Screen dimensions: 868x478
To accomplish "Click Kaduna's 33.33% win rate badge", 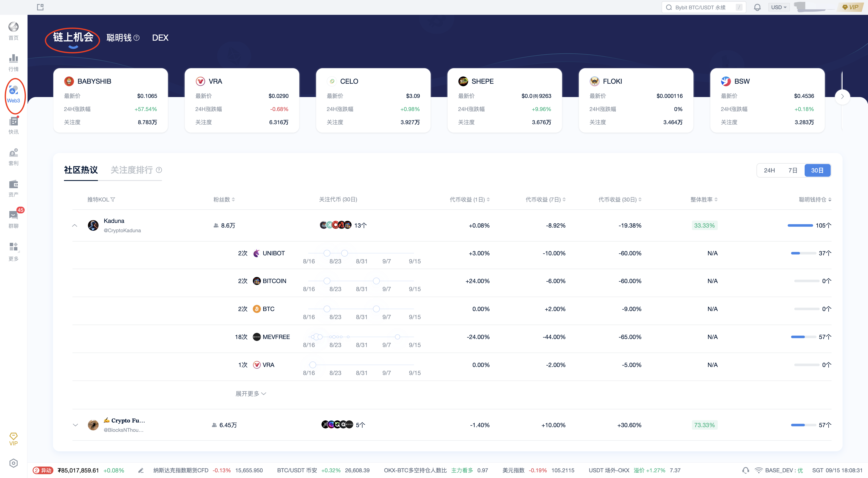I will tap(704, 225).
